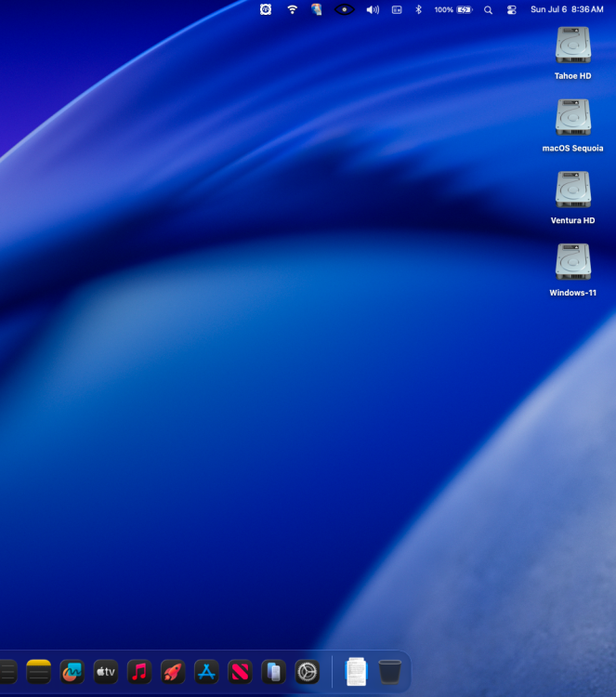Open Control Center toggles icon
Image resolution: width=616 pixels, height=697 pixels.
(512, 10)
